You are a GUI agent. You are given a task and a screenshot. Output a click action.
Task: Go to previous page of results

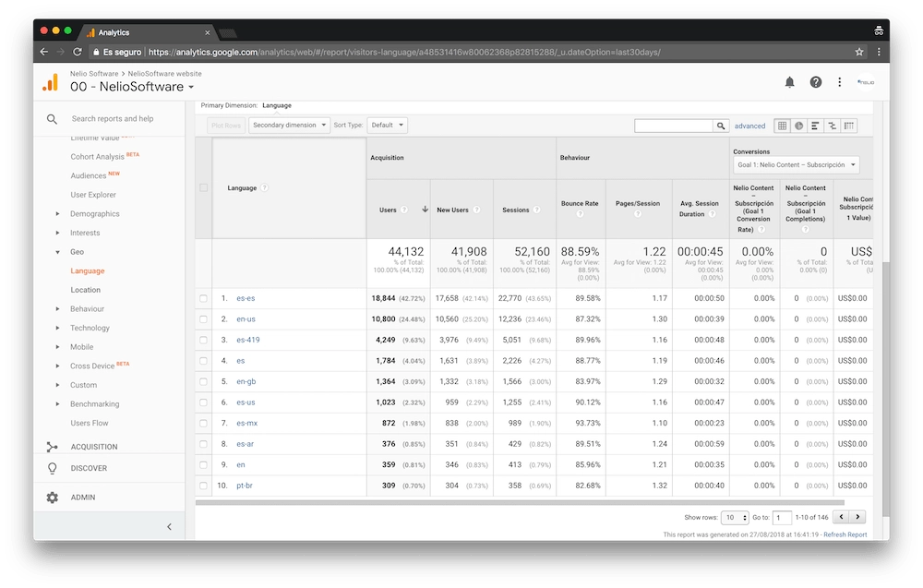[x=841, y=517]
